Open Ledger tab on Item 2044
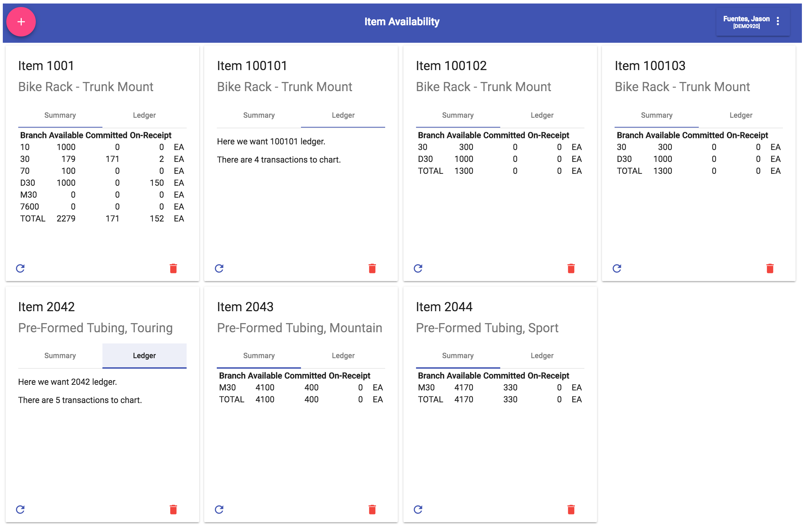The width and height of the screenshot is (804, 532). coord(542,356)
